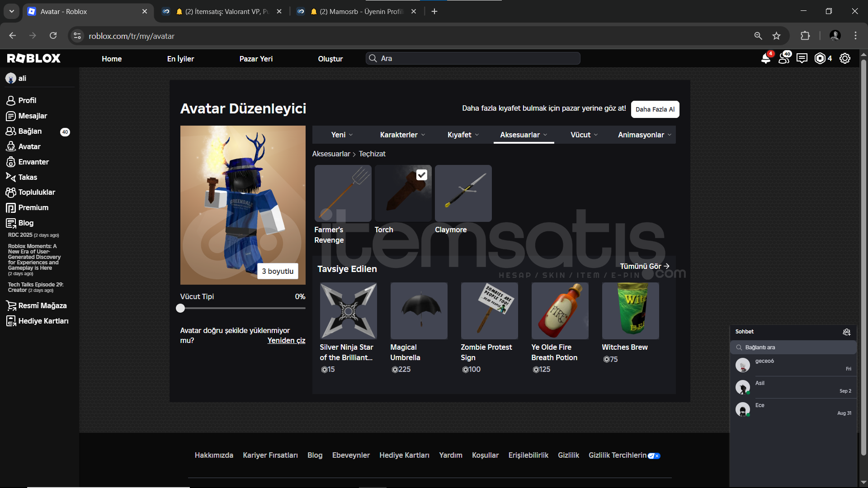The height and width of the screenshot is (488, 868).
Task: Expand the Aksesuarlar dropdown
Action: point(524,135)
